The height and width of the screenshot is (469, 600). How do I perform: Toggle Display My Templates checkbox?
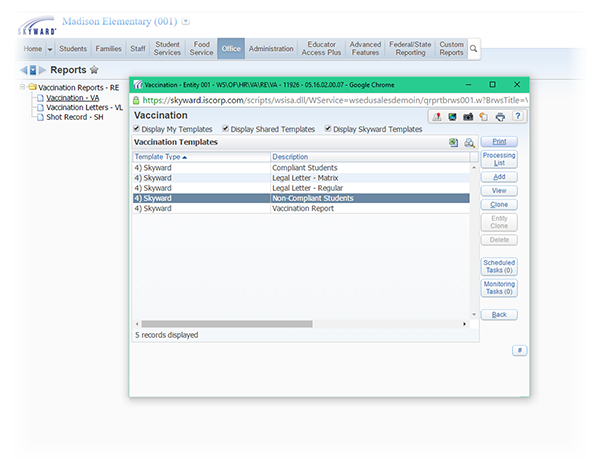tap(136, 129)
